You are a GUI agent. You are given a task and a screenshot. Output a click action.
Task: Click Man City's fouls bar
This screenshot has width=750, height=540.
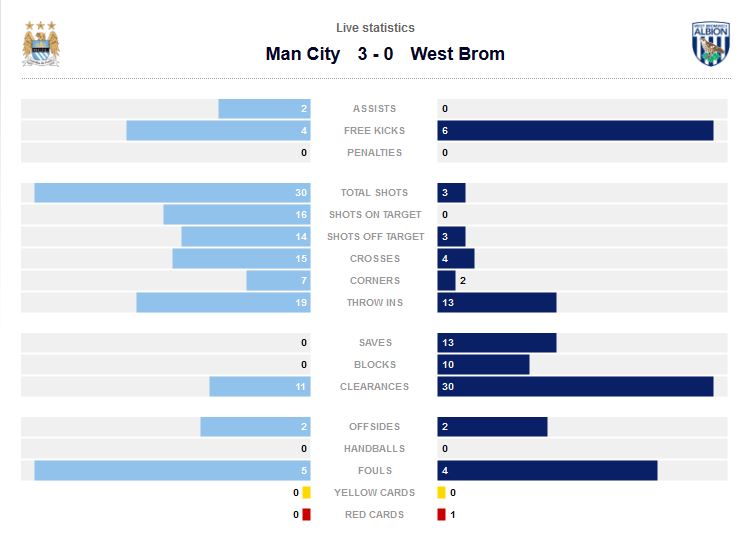coord(172,471)
